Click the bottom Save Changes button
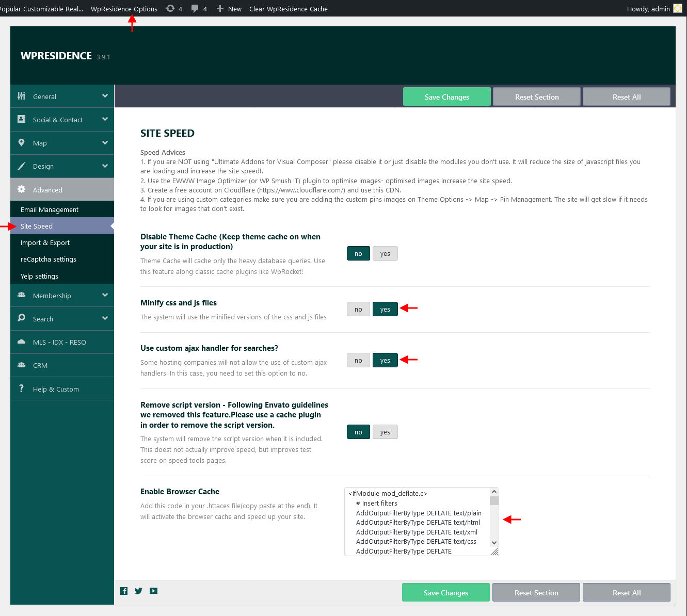This screenshot has width=687, height=616. (x=446, y=592)
